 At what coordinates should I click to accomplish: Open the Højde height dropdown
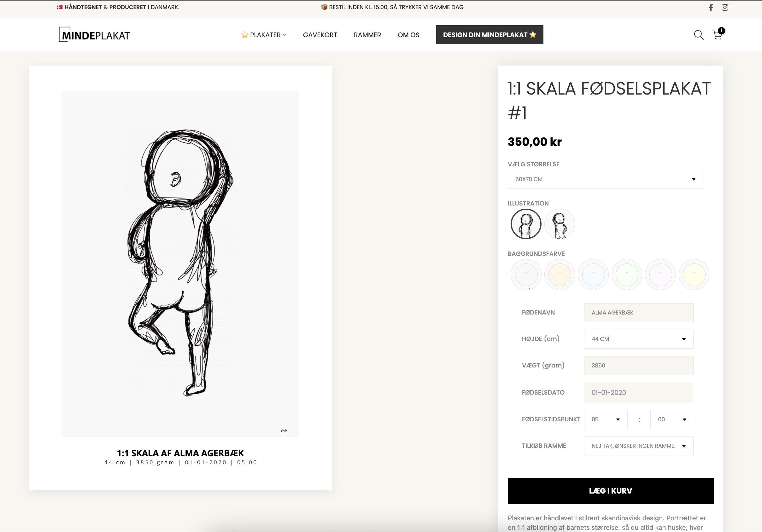[638, 339]
